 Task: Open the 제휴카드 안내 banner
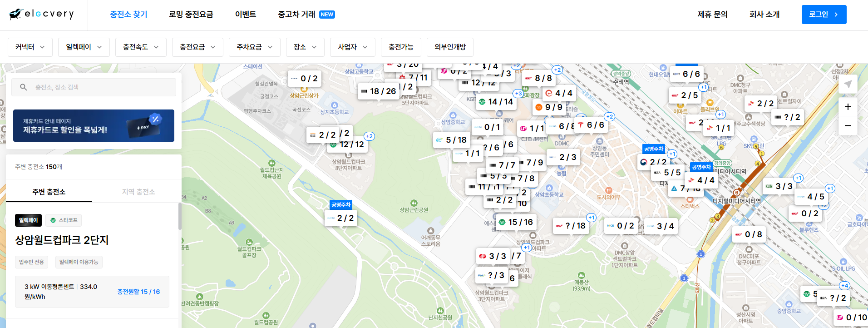[94, 125]
